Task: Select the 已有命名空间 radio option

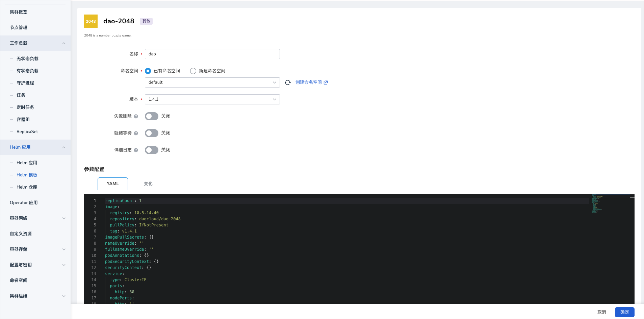Action: pos(148,71)
